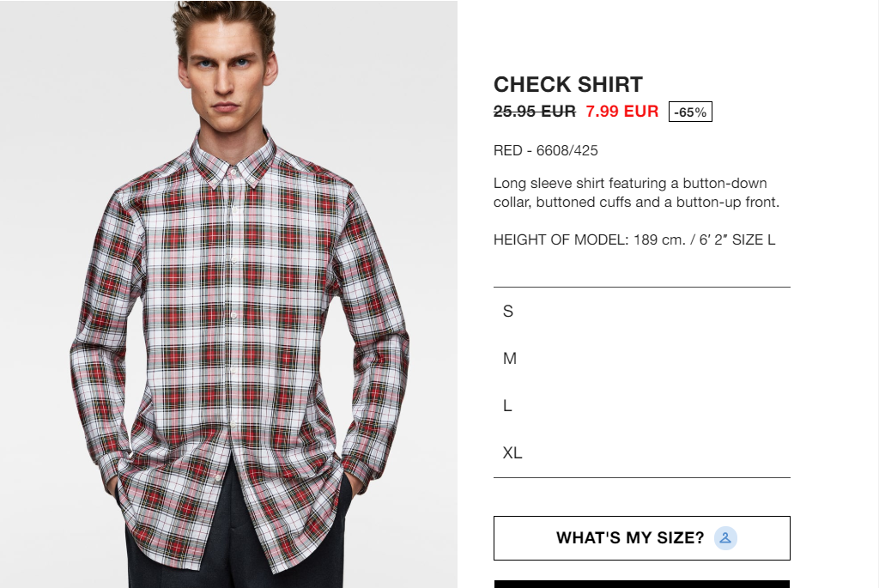879x588 pixels.
Task: Click the black button below What's My Size
Action: tap(642, 584)
